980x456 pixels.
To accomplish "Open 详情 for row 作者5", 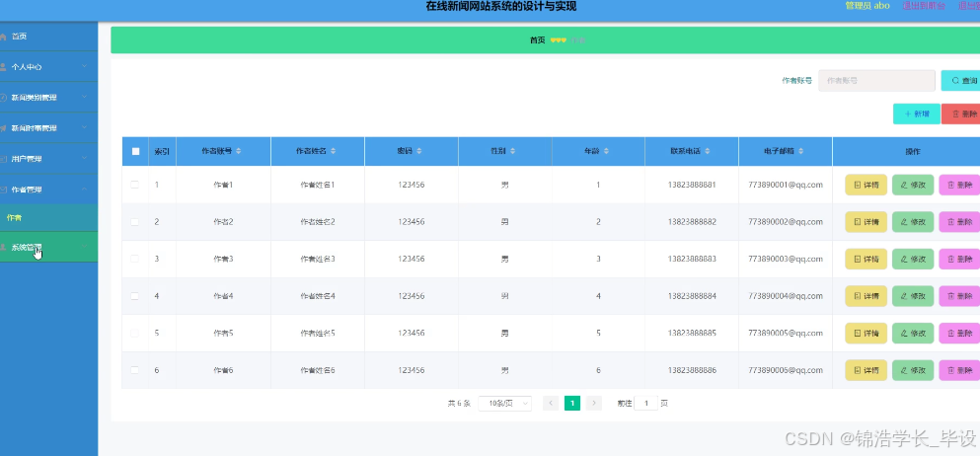I will [866, 333].
